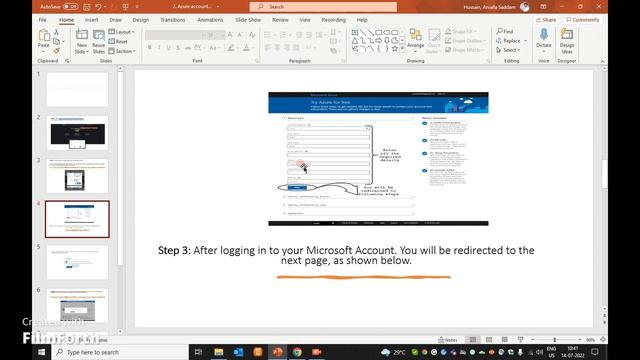640x360 pixels.
Task: Click the New Slide icon
Action: click(82, 35)
